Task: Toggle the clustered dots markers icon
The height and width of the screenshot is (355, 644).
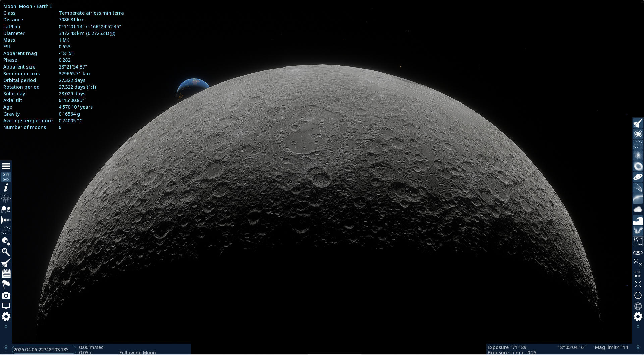Action: pos(638,263)
